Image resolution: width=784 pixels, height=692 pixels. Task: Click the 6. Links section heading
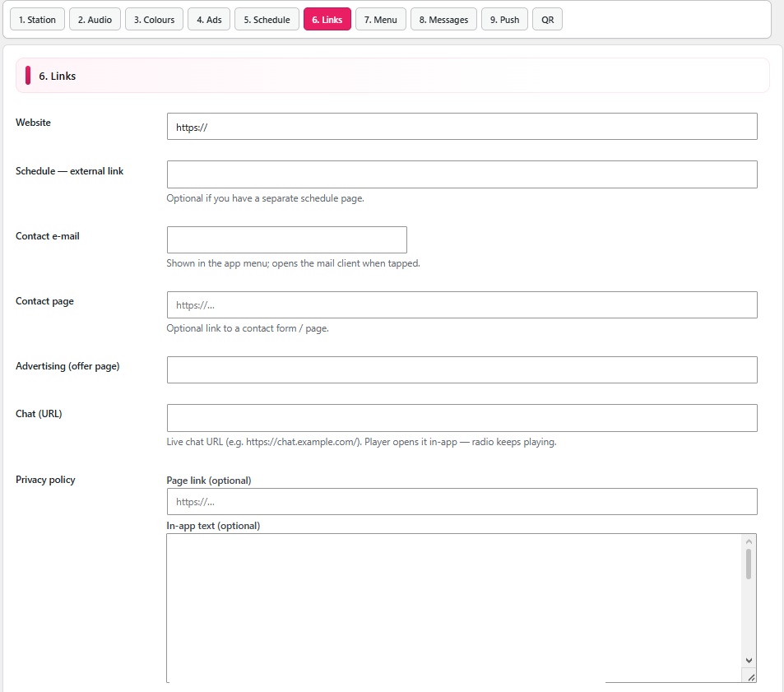tap(58, 76)
